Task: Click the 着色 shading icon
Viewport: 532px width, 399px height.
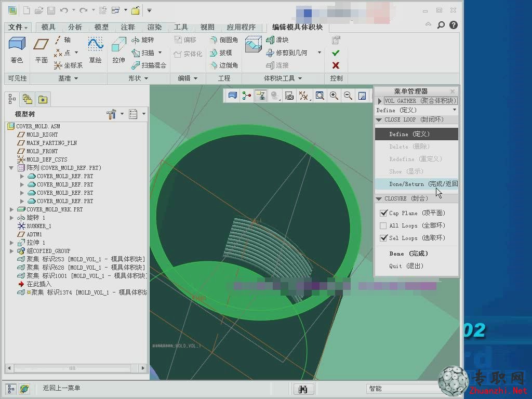Action: 17,50
